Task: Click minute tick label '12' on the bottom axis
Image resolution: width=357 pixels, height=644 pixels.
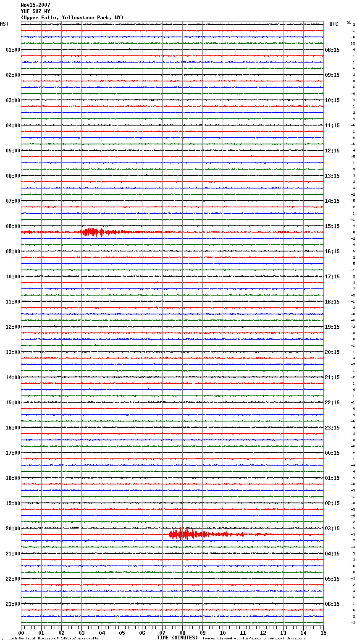Action: coord(263,633)
